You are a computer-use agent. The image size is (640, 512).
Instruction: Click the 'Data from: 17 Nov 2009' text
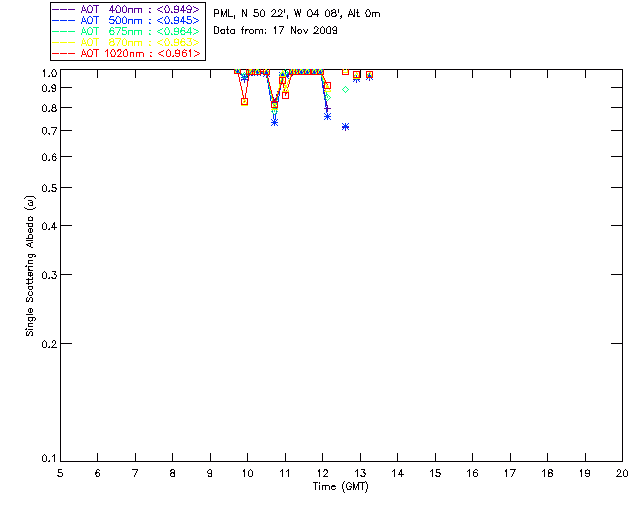pyautogui.click(x=275, y=30)
